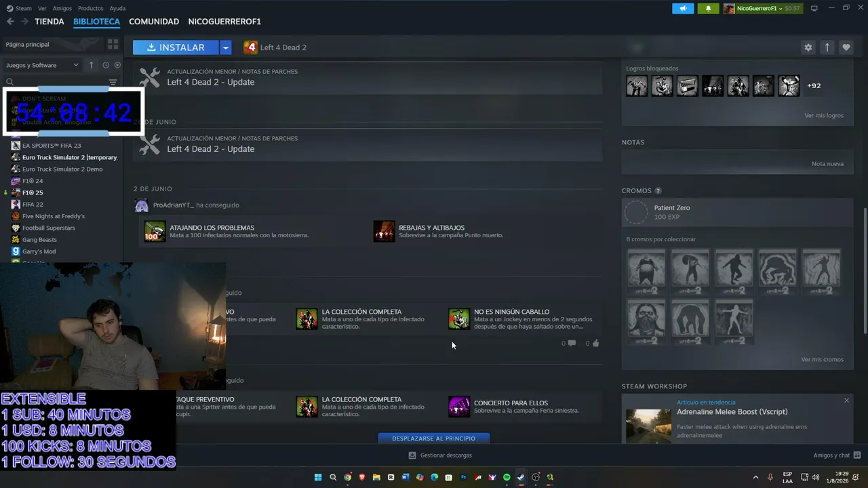Screen dimensions: 868x488
Task: Open the COMUNIDAD tab
Action: click(x=154, y=22)
